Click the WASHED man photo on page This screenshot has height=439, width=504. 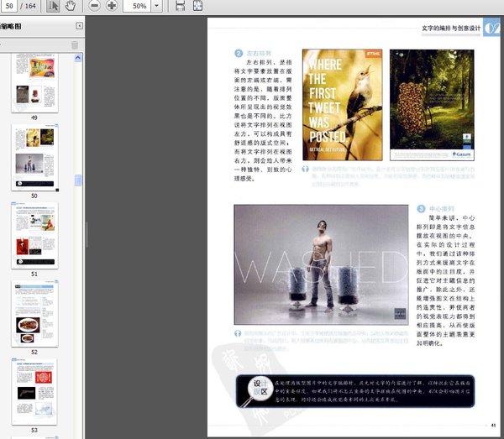tap(321, 264)
